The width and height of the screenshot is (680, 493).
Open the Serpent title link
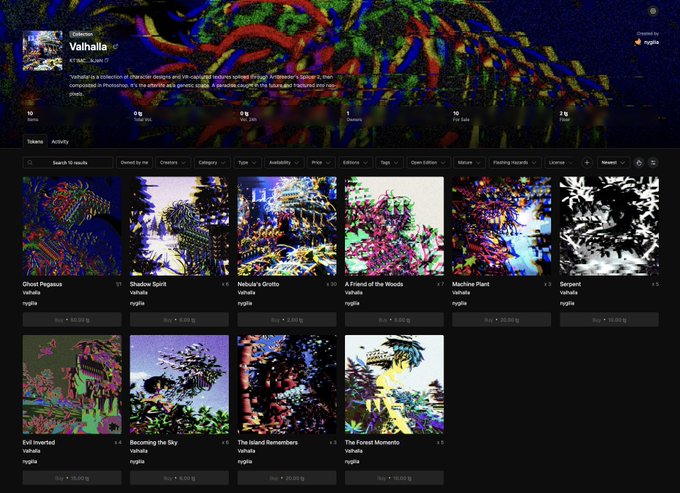(x=570, y=284)
